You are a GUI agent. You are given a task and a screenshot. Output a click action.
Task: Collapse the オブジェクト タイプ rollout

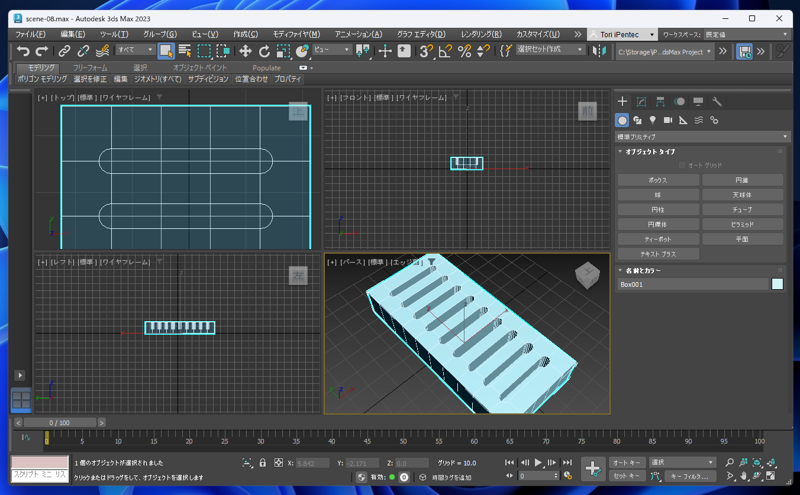[x=647, y=152]
